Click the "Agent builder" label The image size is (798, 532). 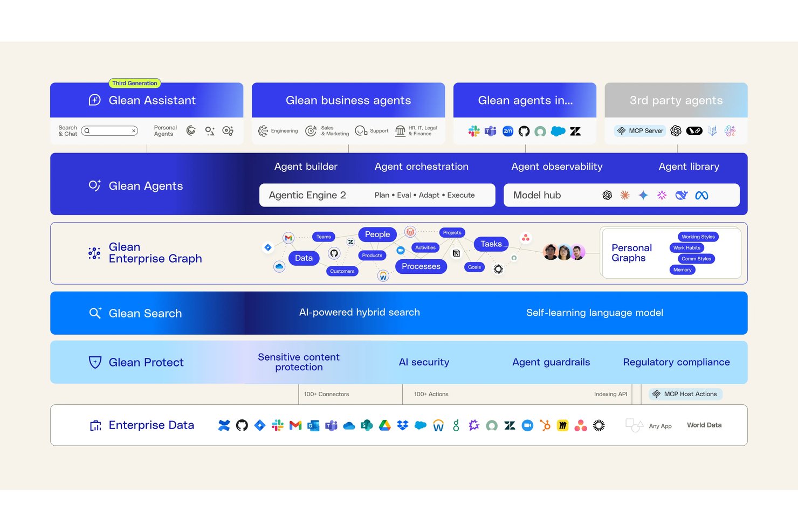point(306,167)
